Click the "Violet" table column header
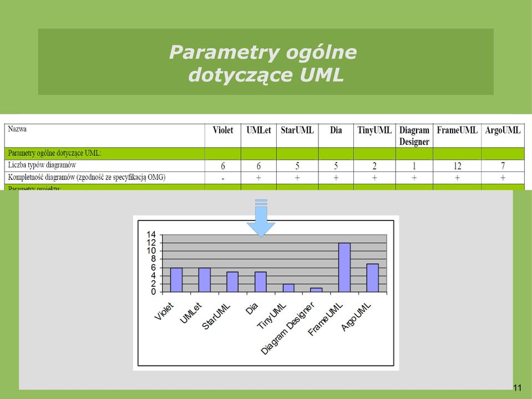 coord(222,130)
